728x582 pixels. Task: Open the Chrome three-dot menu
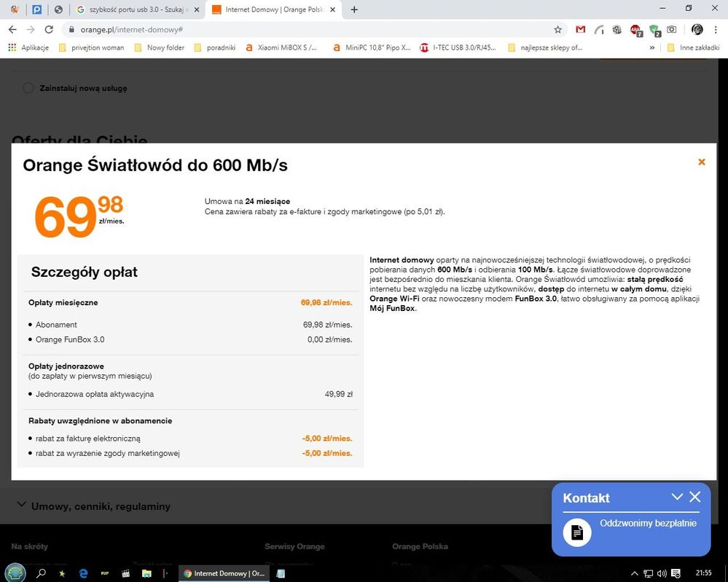(x=716, y=30)
